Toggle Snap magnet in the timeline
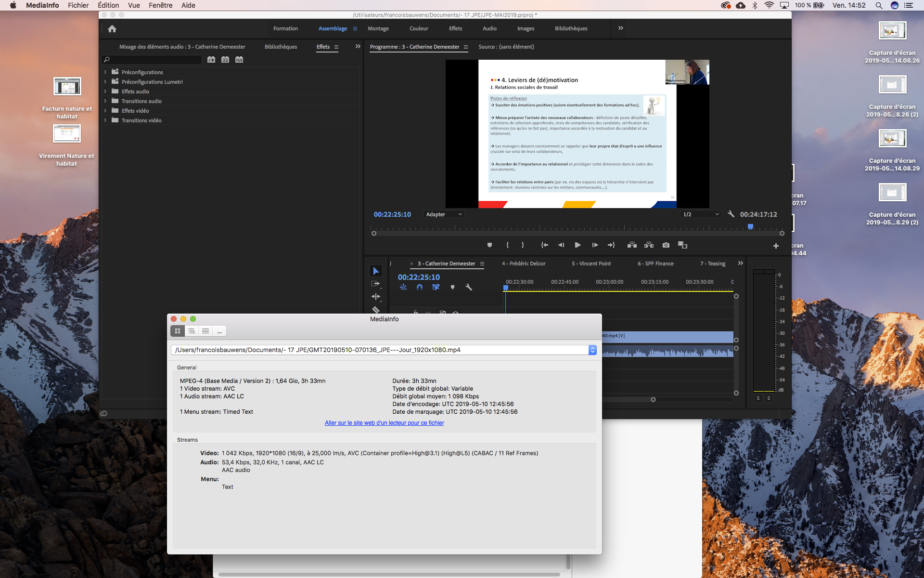924x578 pixels. 420,287
